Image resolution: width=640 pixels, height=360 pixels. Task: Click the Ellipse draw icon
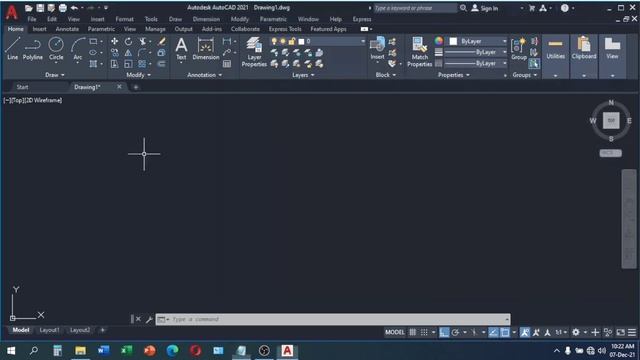pos(93,53)
